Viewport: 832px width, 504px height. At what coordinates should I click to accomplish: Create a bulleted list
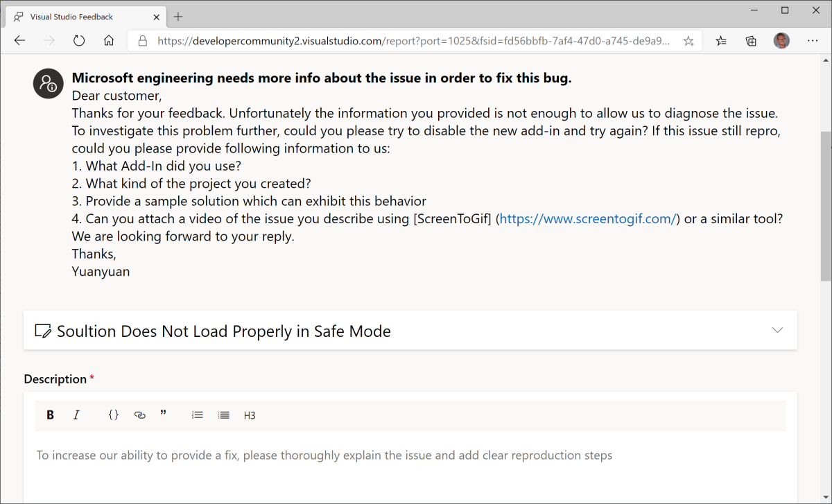click(223, 415)
